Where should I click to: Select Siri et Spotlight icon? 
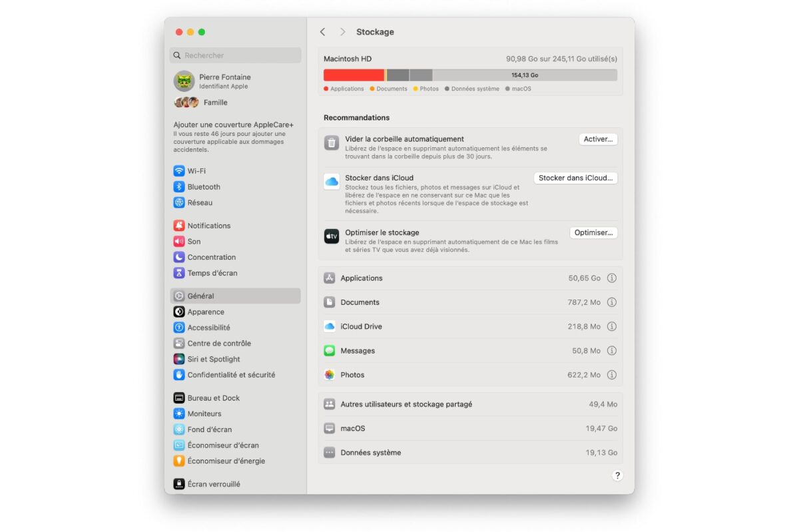click(178, 359)
